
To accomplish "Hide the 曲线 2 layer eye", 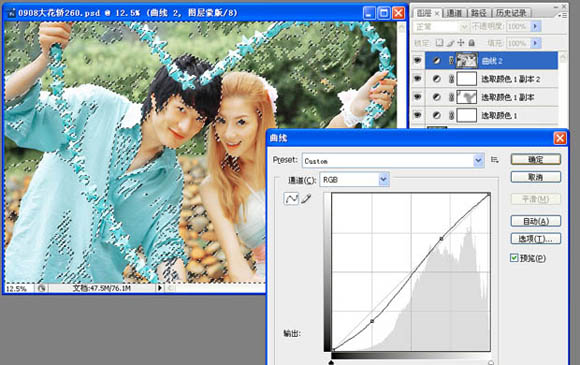I will click(x=418, y=60).
